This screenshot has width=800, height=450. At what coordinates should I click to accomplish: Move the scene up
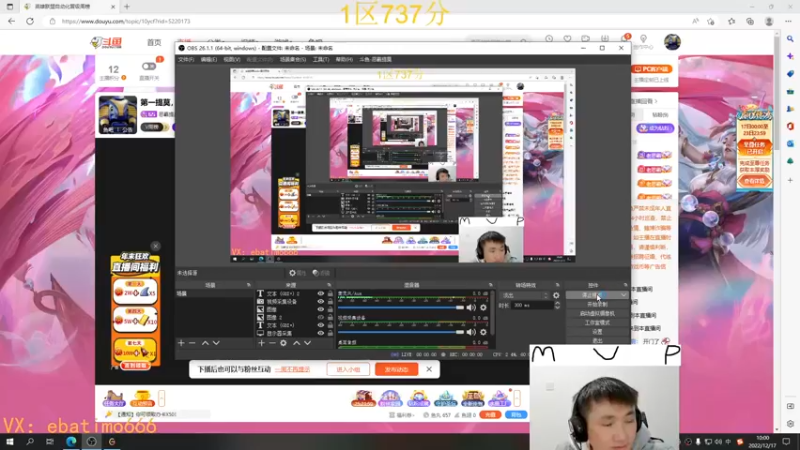(x=205, y=343)
